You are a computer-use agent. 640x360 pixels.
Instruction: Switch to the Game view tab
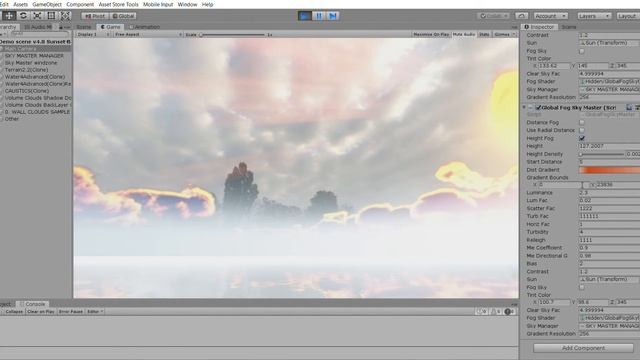pyautogui.click(x=111, y=27)
